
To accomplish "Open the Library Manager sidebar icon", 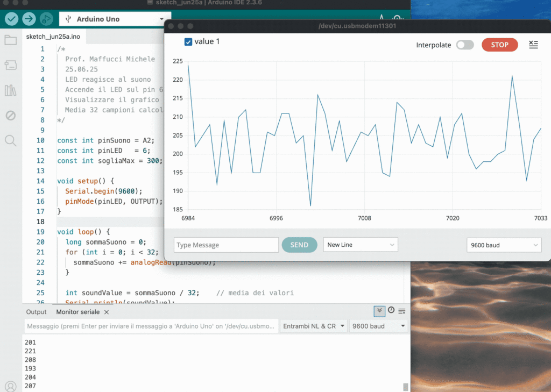I will pyautogui.click(x=10, y=90).
